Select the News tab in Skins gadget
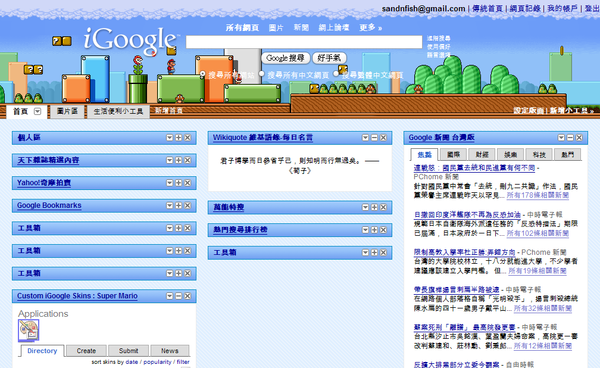Screen dimensions: 600x368 [170, 351]
